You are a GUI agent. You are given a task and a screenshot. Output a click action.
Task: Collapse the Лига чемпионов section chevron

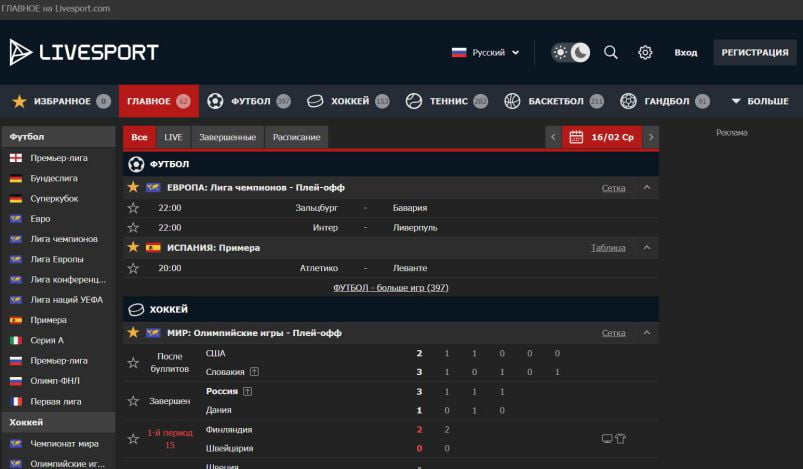647,187
